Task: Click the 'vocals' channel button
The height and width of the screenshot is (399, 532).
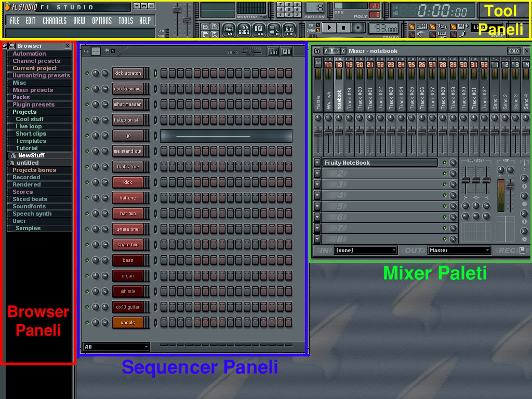Action: (x=128, y=323)
